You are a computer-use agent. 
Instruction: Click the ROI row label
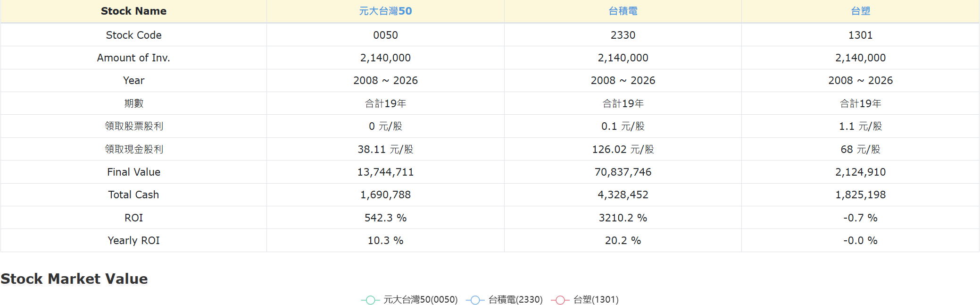133,218
